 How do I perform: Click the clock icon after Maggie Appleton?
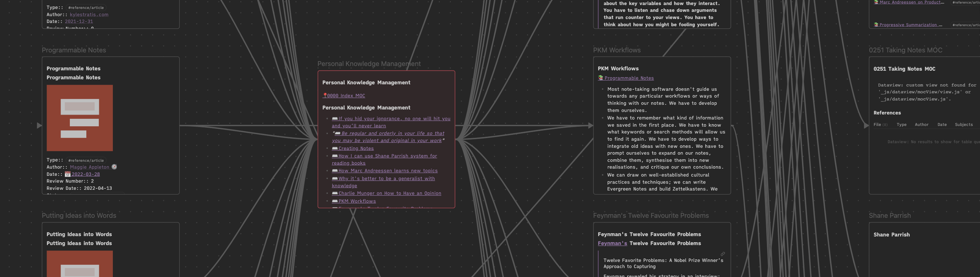[x=114, y=167]
